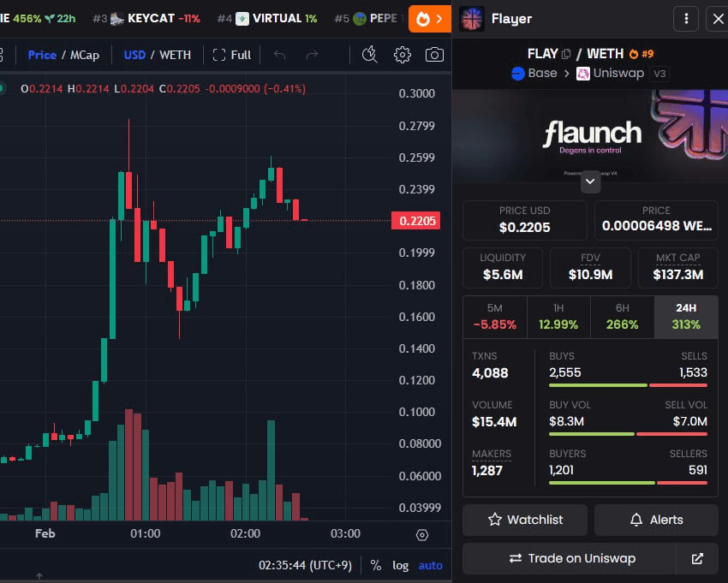Expand the flaunch banner with chevron
This screenshot has height=583, width=728.
(590, 181)
